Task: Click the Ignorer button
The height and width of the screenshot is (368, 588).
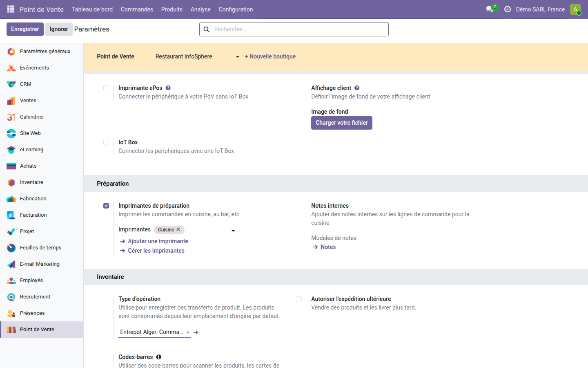Action: click(x=59, y=29)
